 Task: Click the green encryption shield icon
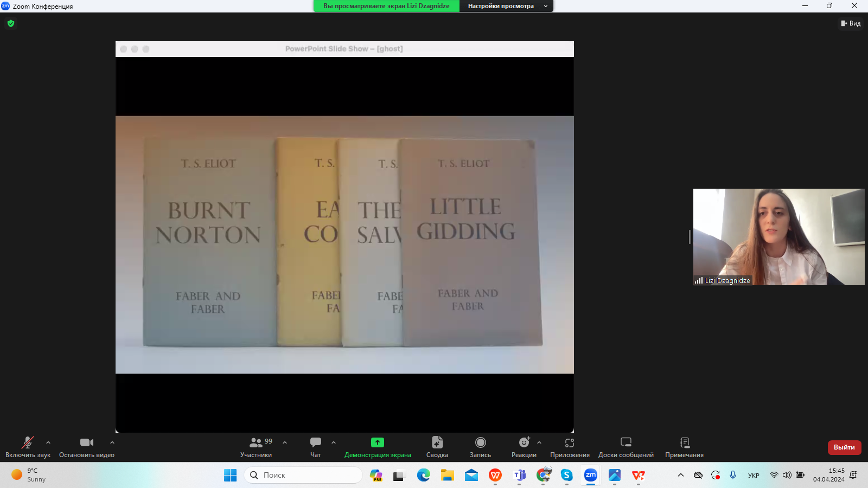11,23
